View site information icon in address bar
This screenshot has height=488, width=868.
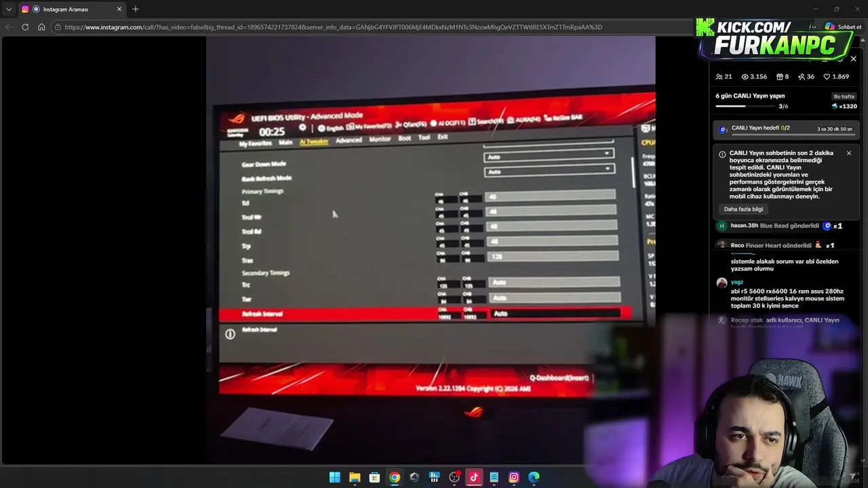[58, 27]
